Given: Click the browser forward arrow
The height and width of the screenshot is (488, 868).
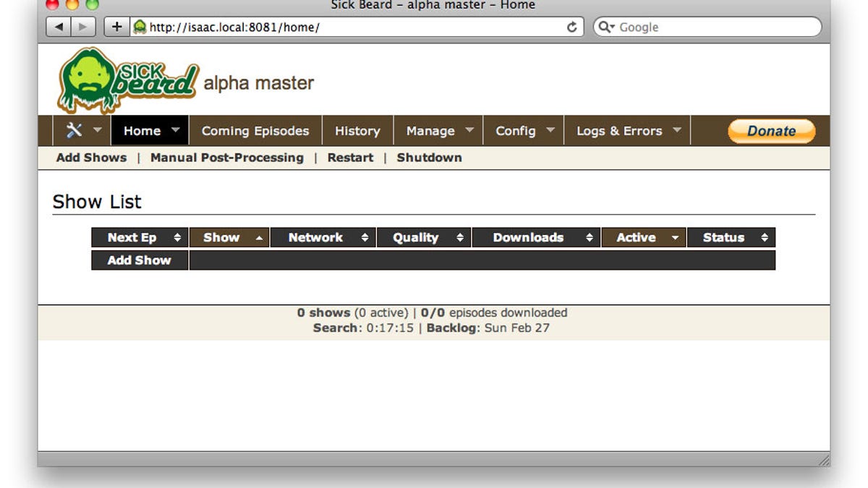Looking at the screenshot, I should [x=83, y=27].
